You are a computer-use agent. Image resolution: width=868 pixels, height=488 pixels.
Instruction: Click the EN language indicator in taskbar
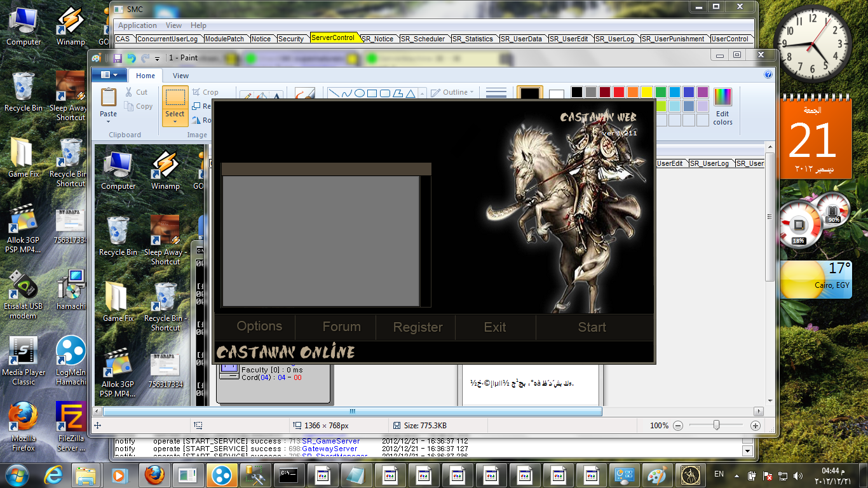[719, 474]
